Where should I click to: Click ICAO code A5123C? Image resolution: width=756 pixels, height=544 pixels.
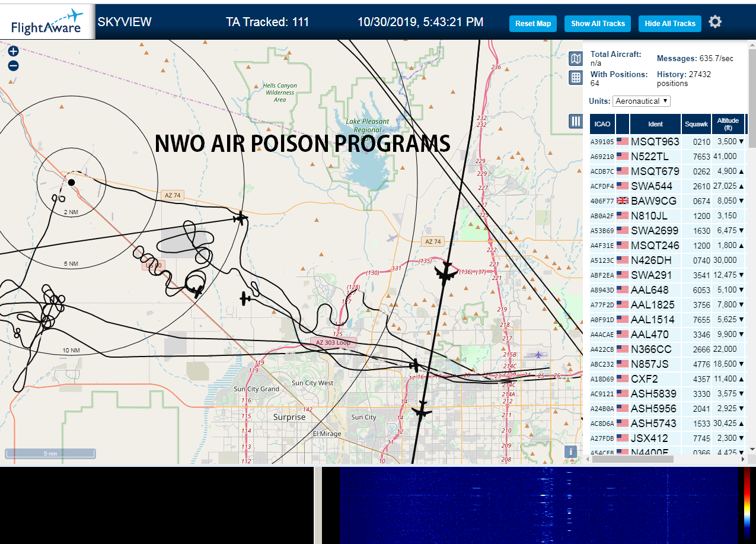tap(602, 260)
